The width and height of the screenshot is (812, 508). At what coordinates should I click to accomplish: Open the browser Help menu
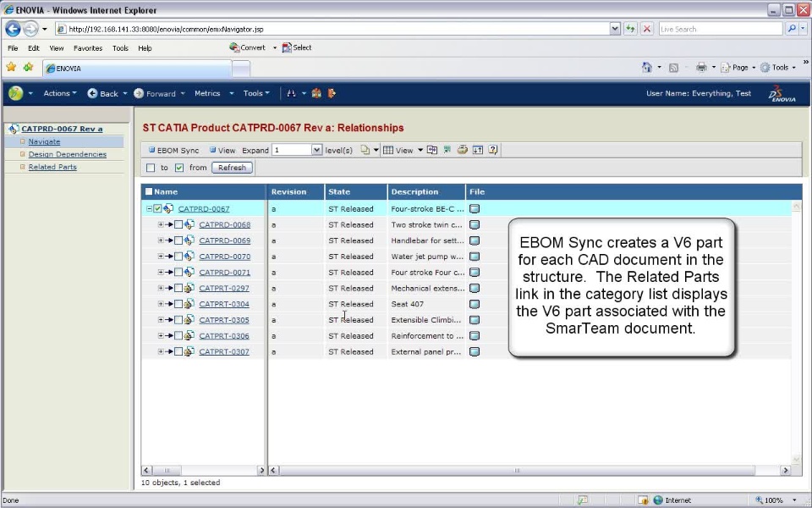click(145, 48)
